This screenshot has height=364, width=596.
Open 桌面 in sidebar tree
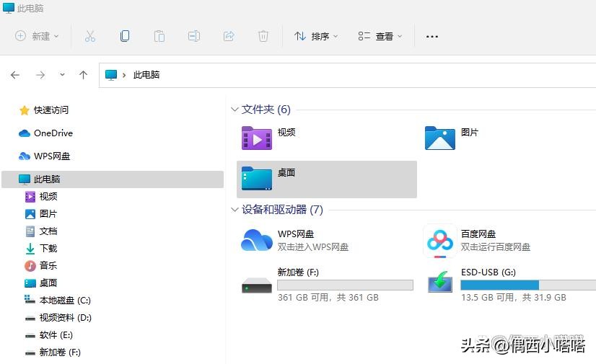click(41, 283)
